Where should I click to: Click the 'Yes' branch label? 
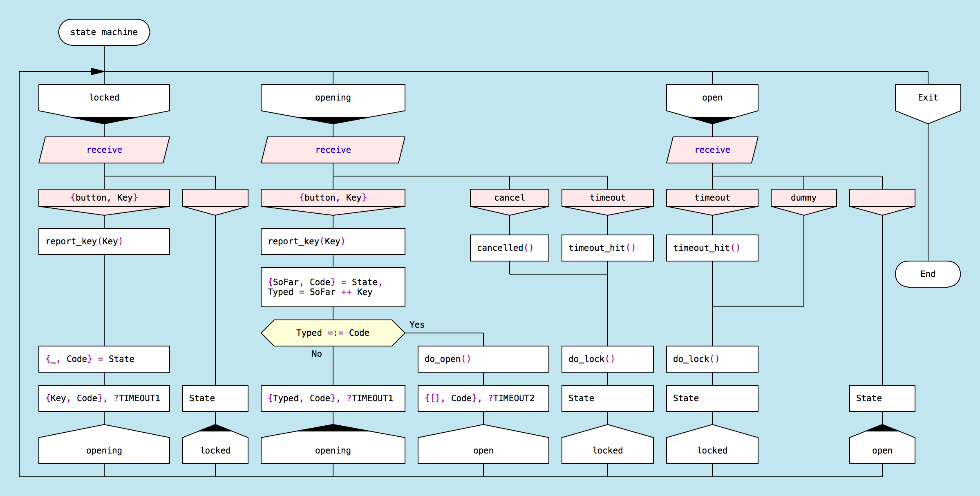pyautogui.click(x=417, y=325)
